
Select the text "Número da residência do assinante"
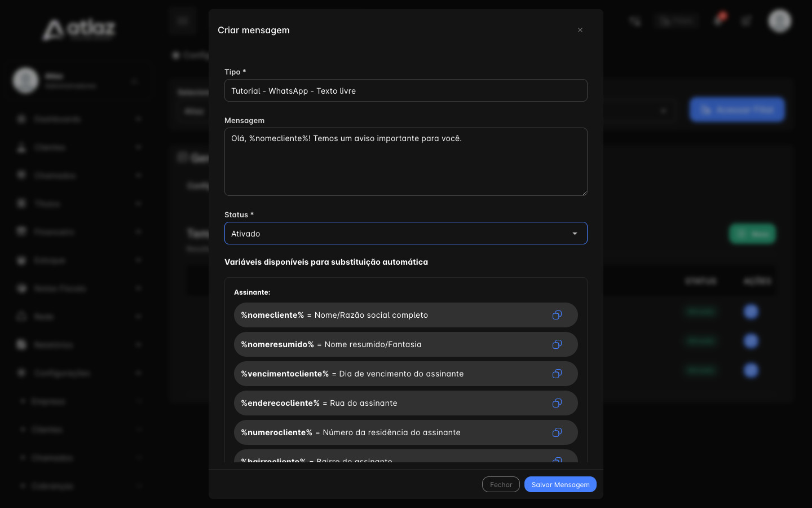coord(391,432)
